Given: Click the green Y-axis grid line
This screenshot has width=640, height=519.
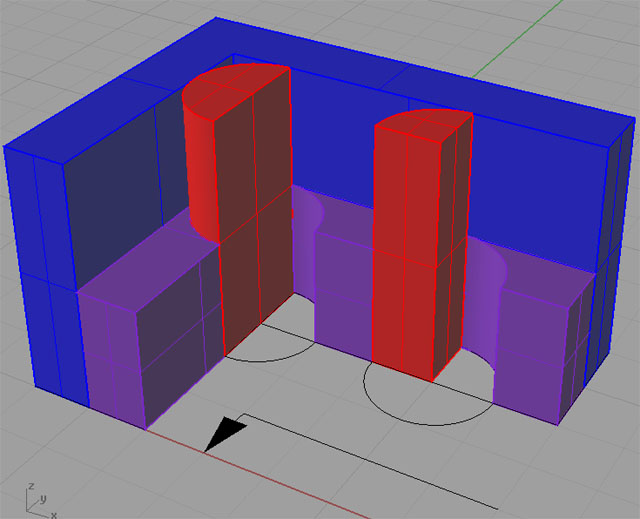Looking at the screenshot, I should point(518,39).
